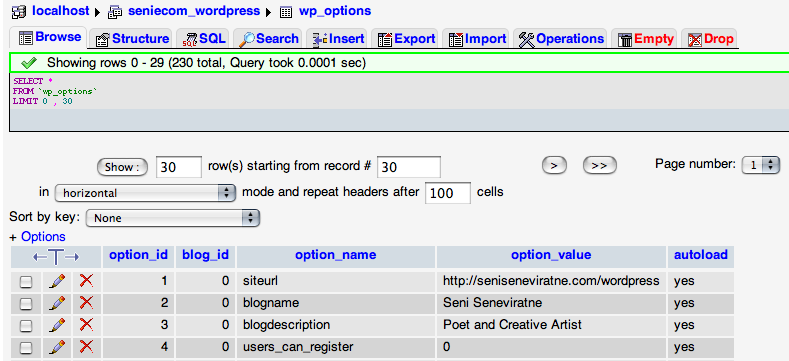Check the checkbox for users_can_register row
789x361 pixels.
26,348
